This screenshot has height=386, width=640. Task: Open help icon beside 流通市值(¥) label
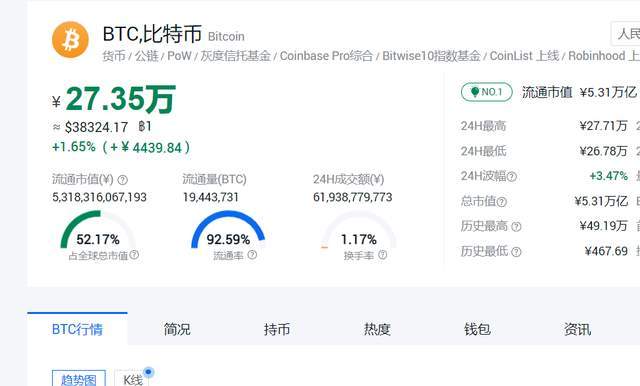click(x=122, y=180)
